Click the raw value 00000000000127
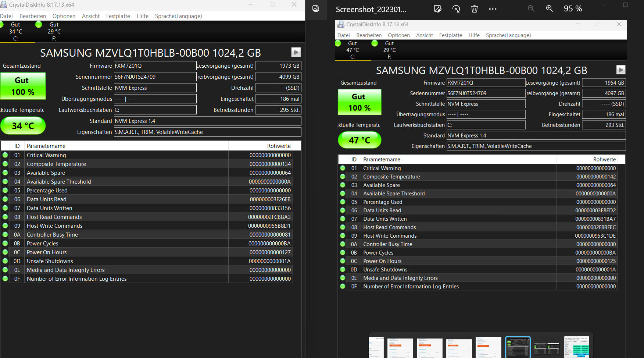644x358 pixels. pos(270,252)
